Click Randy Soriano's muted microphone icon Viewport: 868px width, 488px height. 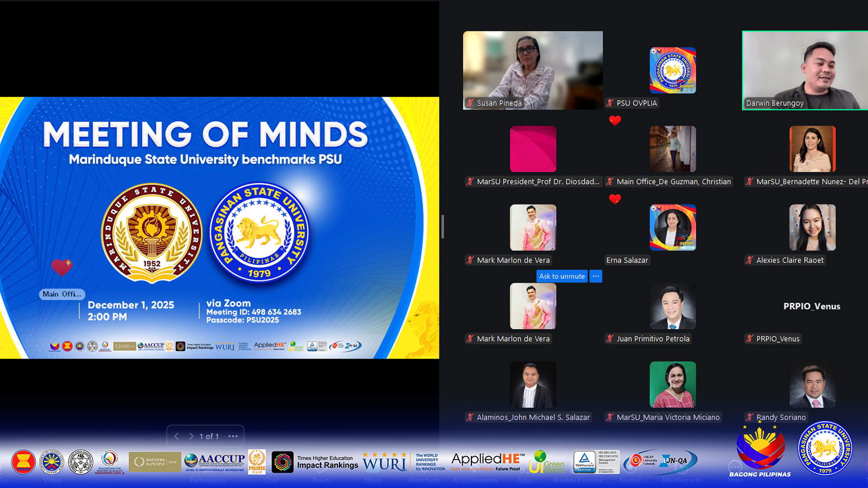pos(750,418)
